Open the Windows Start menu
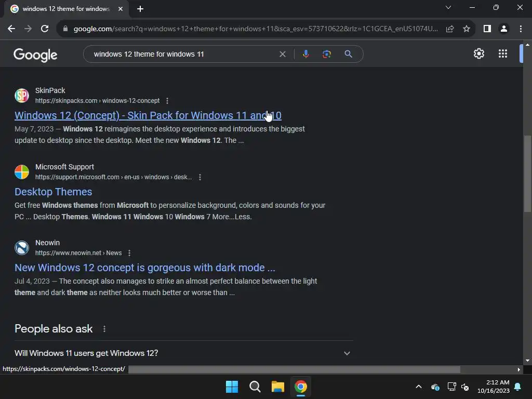 point(232,387)
